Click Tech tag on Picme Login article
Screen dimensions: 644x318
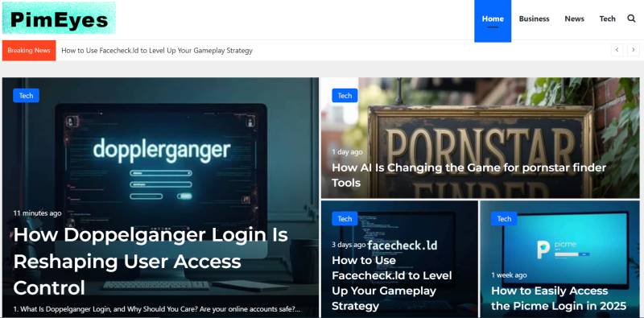[x=504, y=219]
